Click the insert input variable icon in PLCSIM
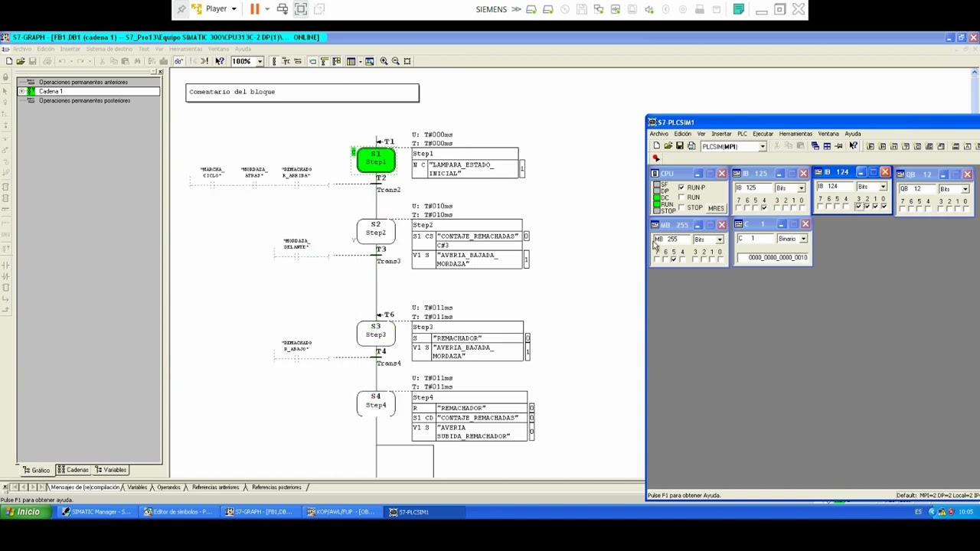Screen dimensions: 980x551 click(870, 146)
